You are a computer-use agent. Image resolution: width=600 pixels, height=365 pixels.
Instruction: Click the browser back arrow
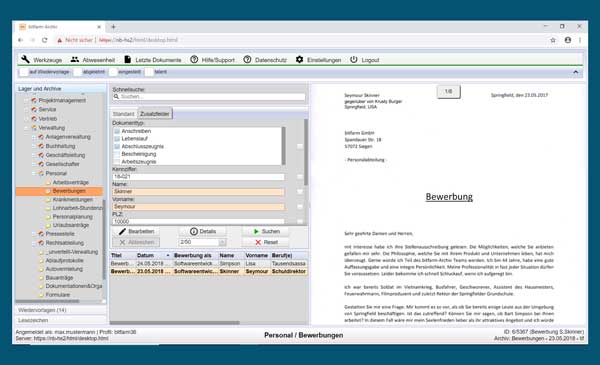21,40
